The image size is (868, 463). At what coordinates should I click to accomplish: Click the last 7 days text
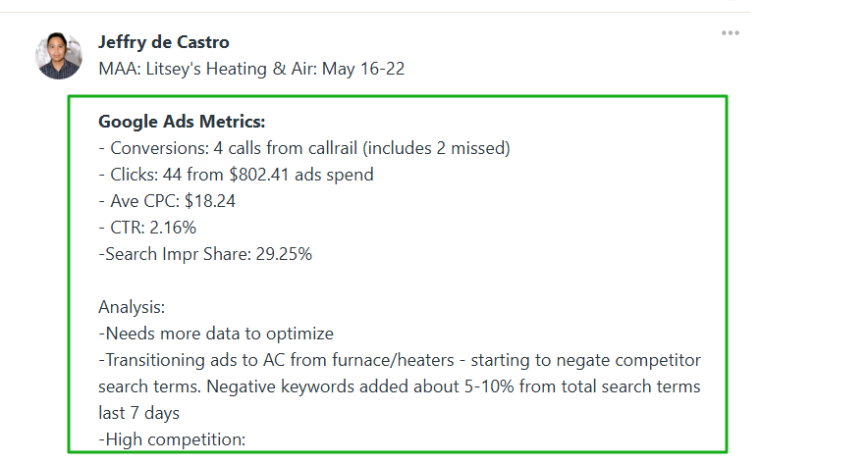point(138,413)
